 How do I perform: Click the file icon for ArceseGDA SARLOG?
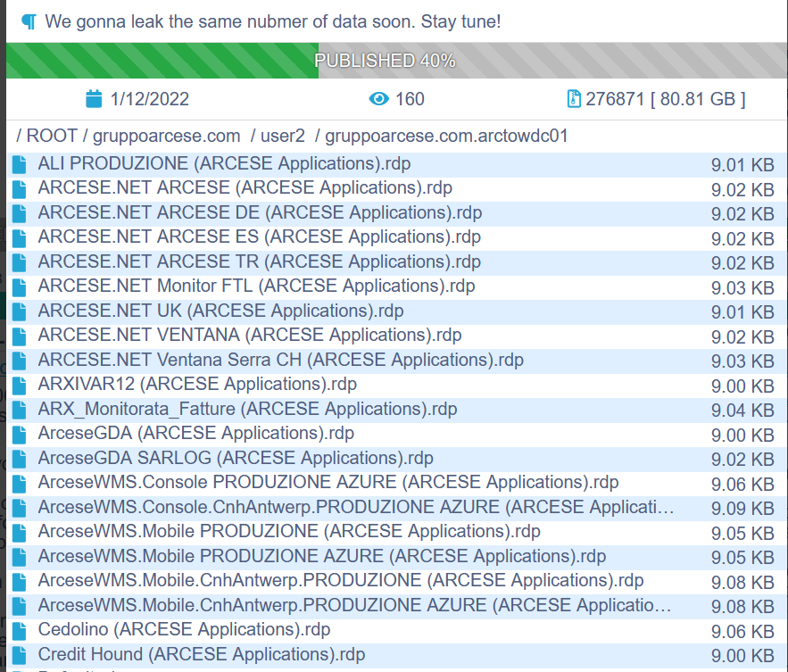click(x=20, y=459)
